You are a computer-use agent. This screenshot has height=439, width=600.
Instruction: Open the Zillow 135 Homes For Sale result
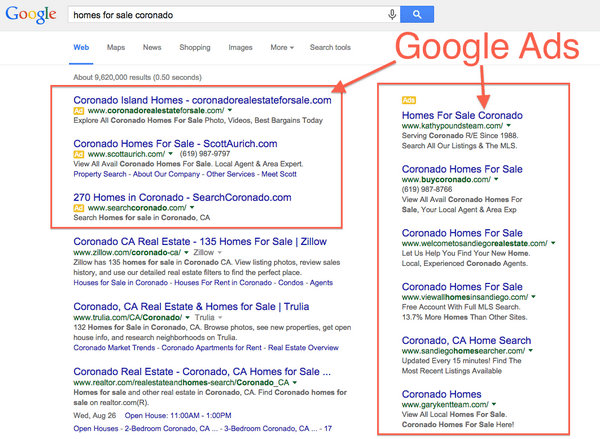[200, 242]
